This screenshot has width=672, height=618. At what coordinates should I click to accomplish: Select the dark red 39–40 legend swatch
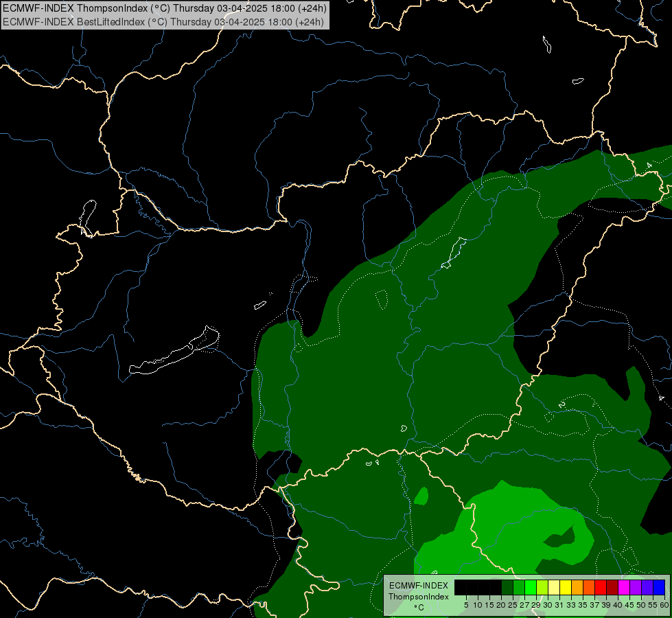pos(612,587)
